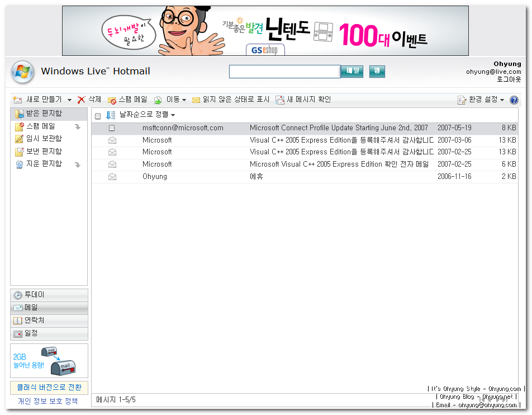Click the 보낸 편지함 sent folder icon
This screenshot has height=415, width=532.
point(20,152)
